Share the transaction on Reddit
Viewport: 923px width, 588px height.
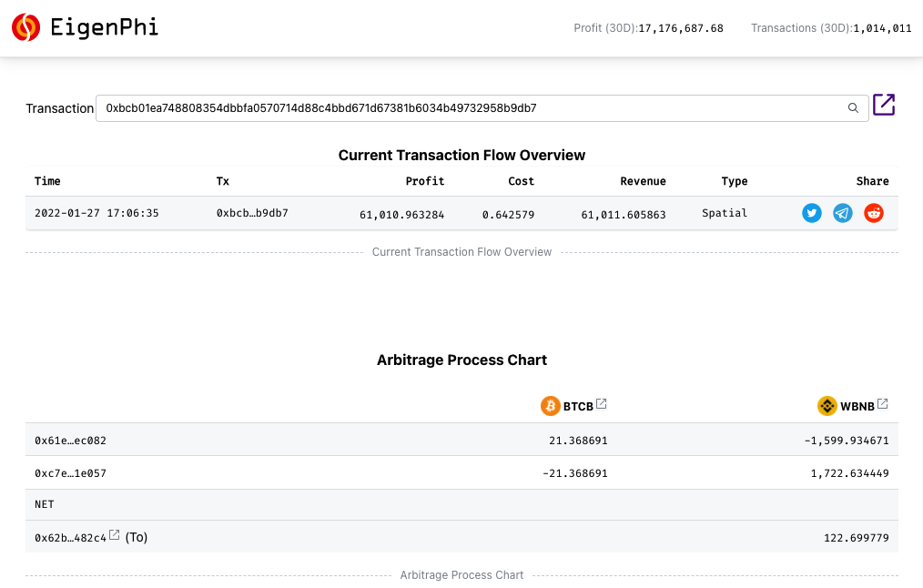click(x=873, y=212)
